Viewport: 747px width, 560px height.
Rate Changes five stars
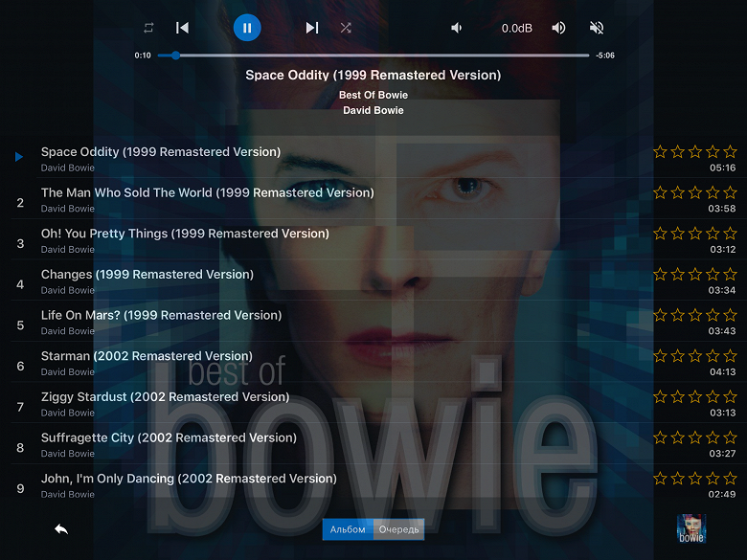click(731, 275)
